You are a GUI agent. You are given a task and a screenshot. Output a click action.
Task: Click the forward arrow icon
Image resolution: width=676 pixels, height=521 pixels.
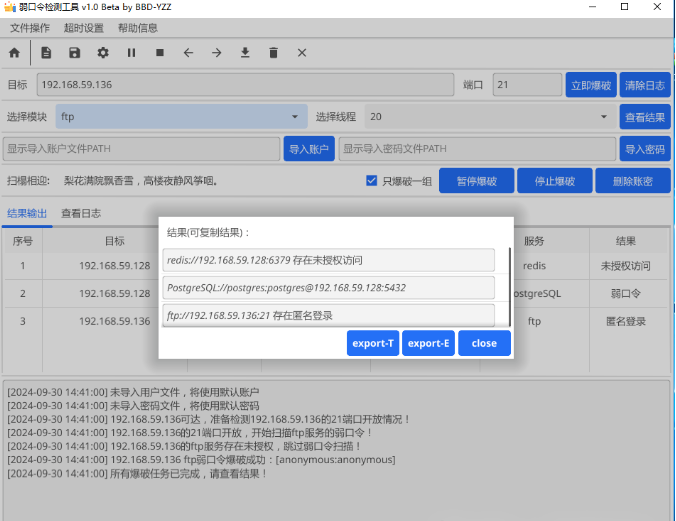pyautogui.click(x=217, y=53)
